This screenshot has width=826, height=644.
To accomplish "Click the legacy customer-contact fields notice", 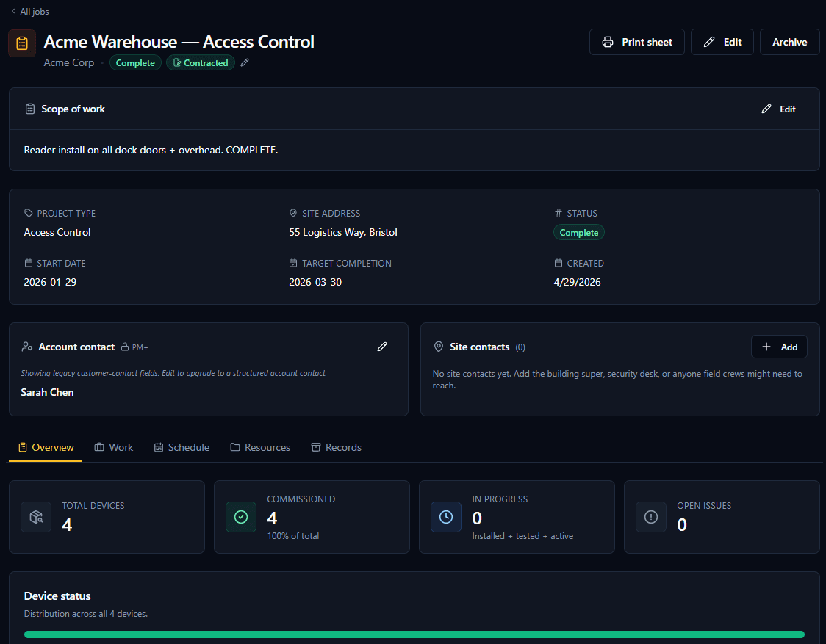I will pos(174,373).
